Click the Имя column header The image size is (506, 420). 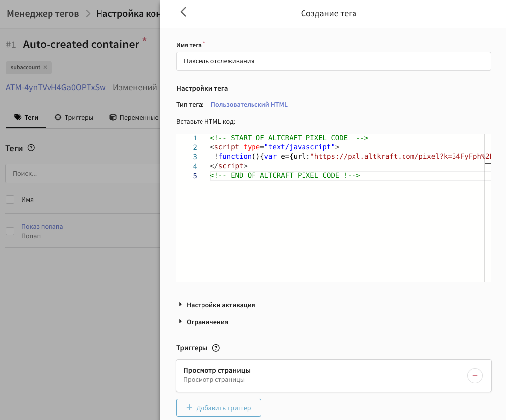pyautogui.click(x=27, y=199)
